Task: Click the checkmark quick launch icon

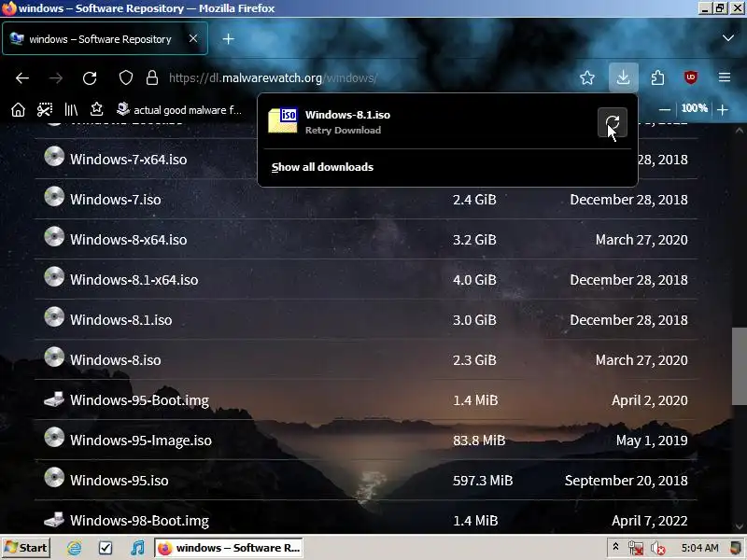Action: [106, 548]
